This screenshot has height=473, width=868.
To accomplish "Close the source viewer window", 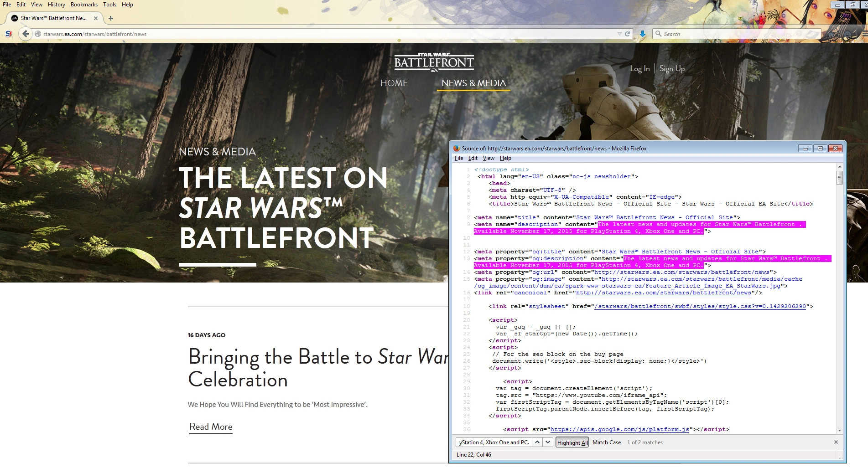I will (835, 148).
